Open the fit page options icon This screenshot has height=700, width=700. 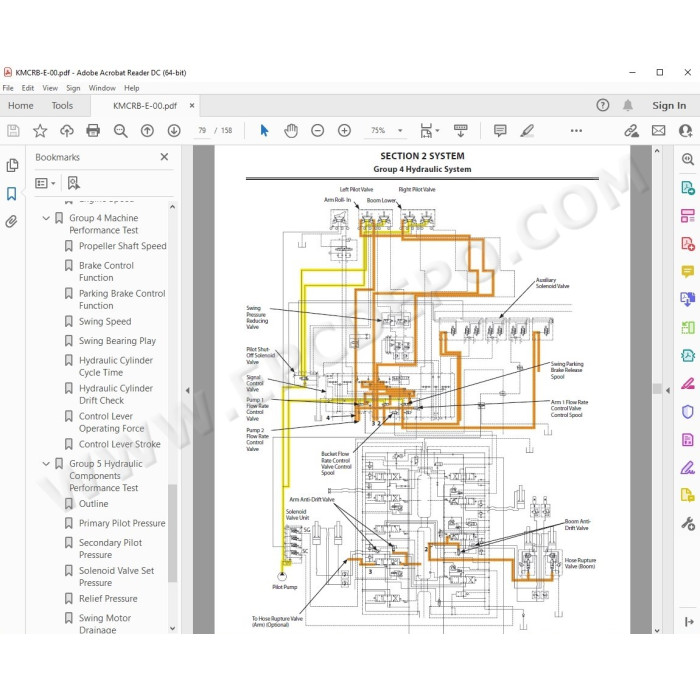coord(427,131)
